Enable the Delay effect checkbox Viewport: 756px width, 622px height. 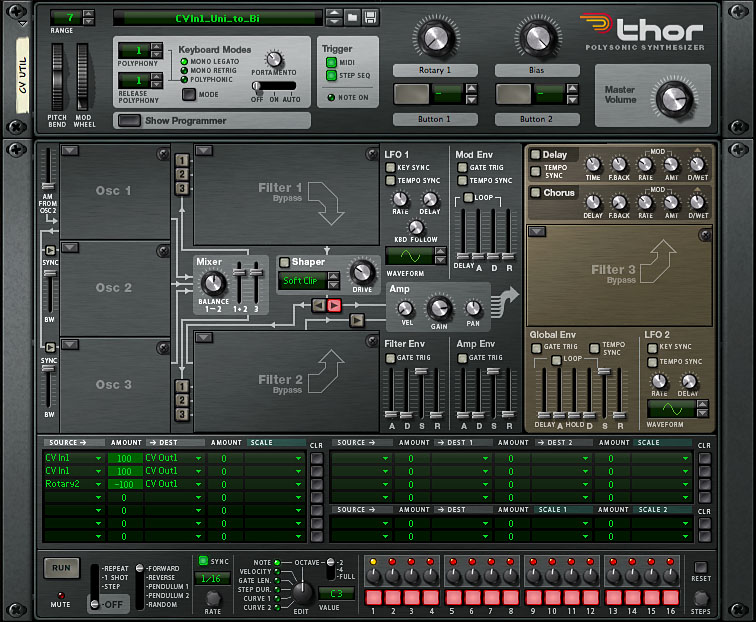coord(536,155)
